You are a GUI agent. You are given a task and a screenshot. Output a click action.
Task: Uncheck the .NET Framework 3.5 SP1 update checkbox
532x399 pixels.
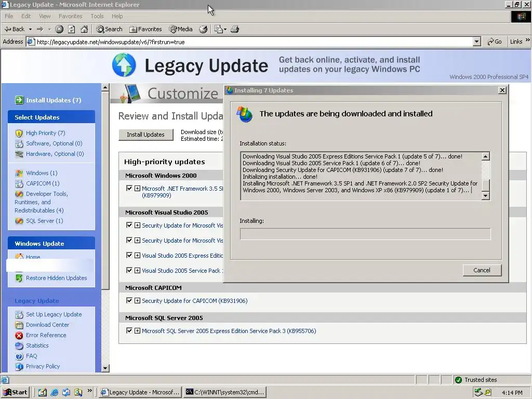129,188
